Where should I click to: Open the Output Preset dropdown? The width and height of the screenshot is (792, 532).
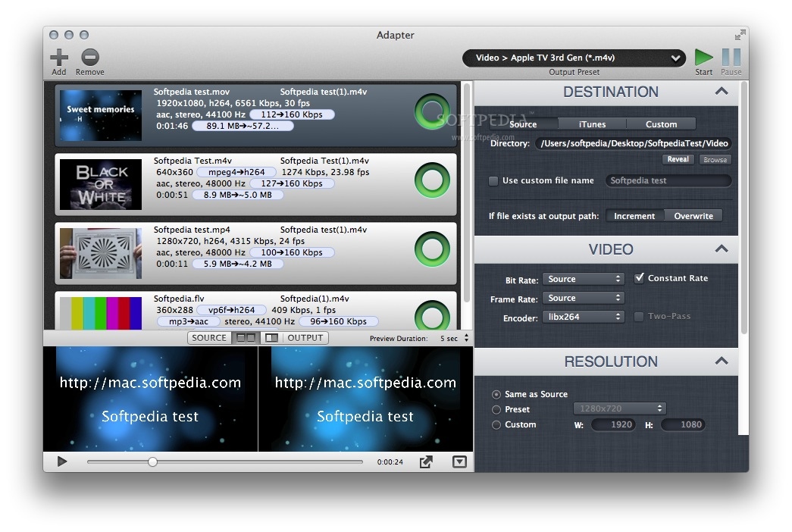574,58
